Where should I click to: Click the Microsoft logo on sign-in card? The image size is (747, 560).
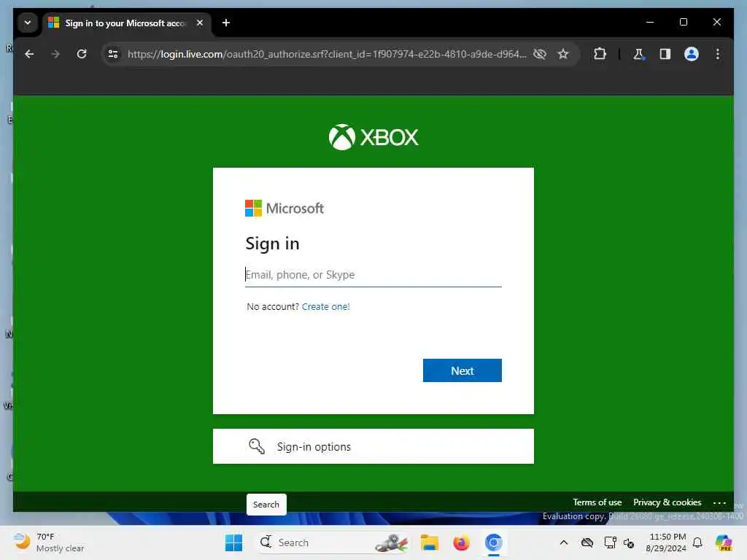tap(285, 208)
